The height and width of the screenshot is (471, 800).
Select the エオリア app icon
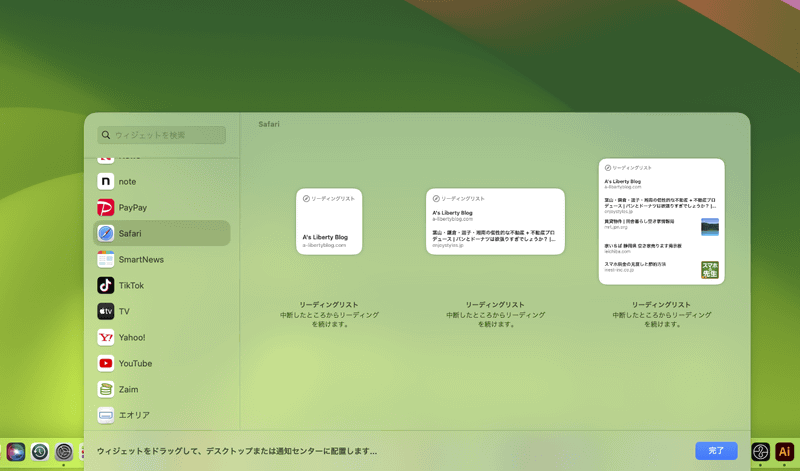(x=106, y=415)
